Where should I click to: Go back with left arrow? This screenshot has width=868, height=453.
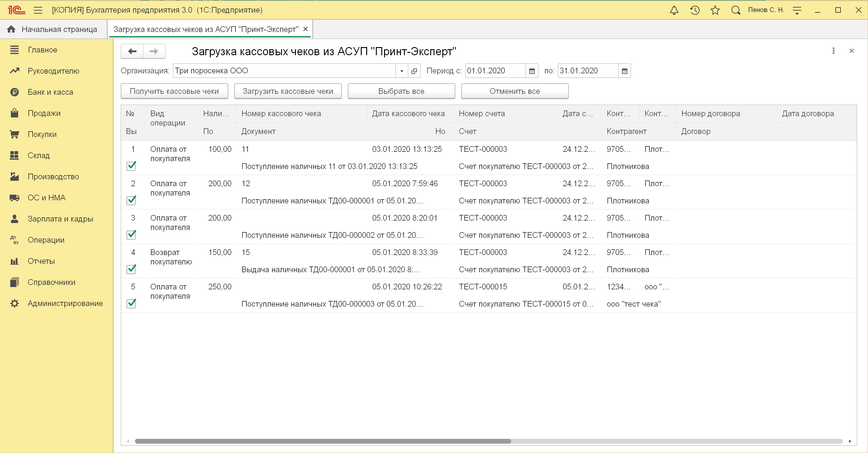(x=132, y=51)
